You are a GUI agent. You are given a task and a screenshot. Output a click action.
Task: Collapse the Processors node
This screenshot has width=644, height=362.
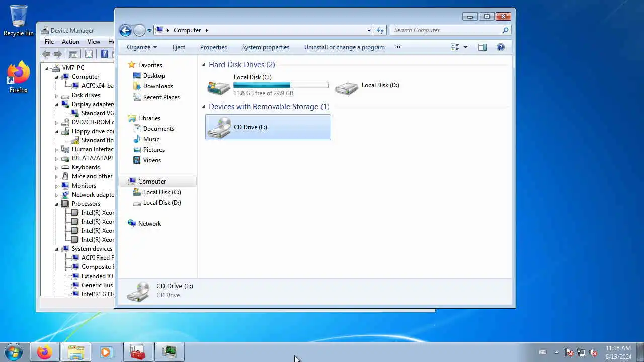tap(56, 204)
